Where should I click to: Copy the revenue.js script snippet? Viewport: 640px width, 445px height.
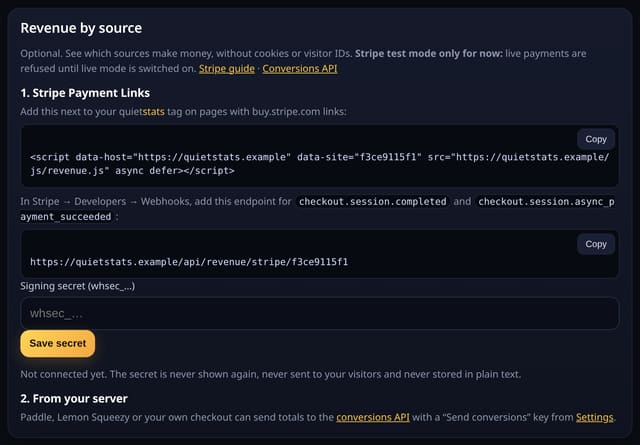pos(596,139)
